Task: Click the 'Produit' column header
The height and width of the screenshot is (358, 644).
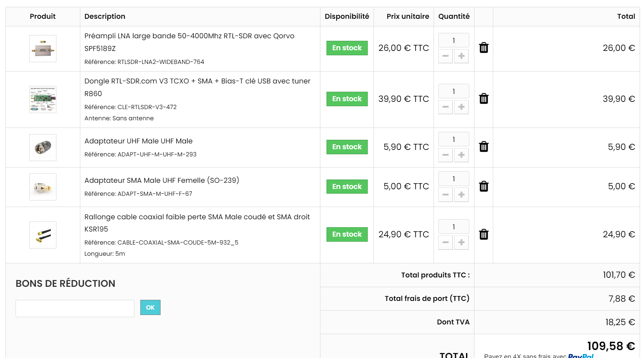Action: click(x=43, y=16)
